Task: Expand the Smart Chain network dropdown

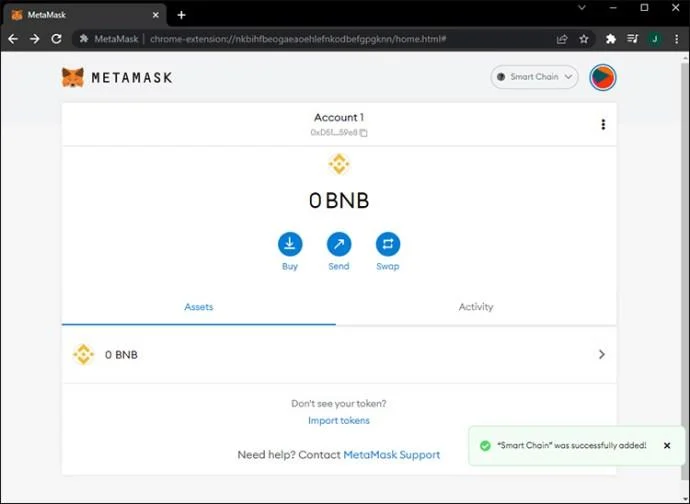Action: click(534, 77)
